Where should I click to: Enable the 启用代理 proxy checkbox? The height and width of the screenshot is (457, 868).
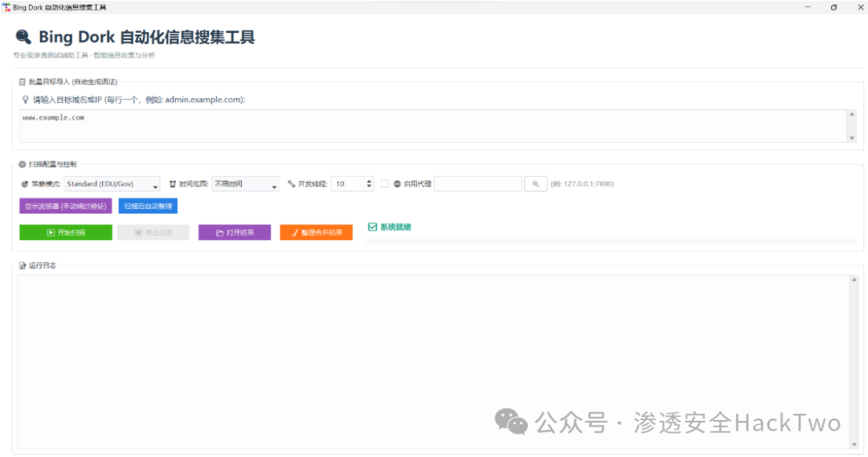click(385, 184)
